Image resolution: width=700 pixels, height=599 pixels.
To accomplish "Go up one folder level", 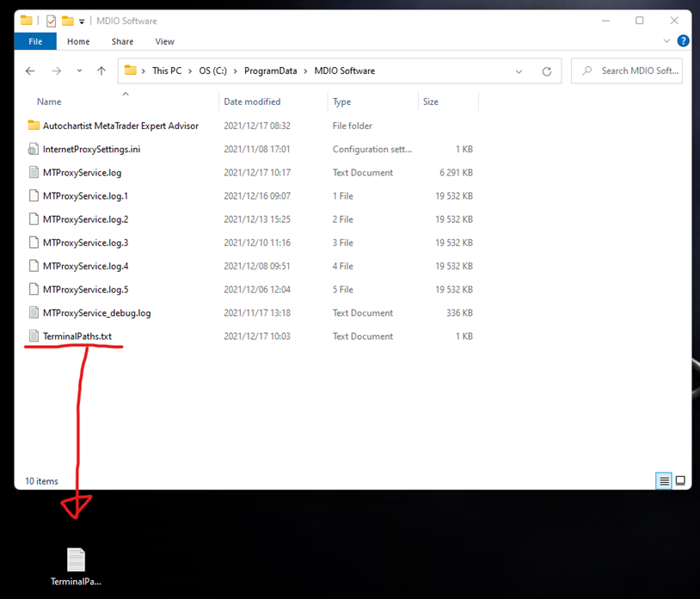I will 101,71.
